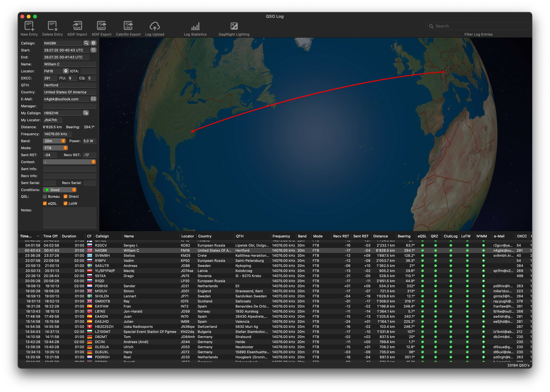Click the e-mail cell of EA1FAW row
Viewport: 550px width, 392px height.
click(x=503, y=306)
